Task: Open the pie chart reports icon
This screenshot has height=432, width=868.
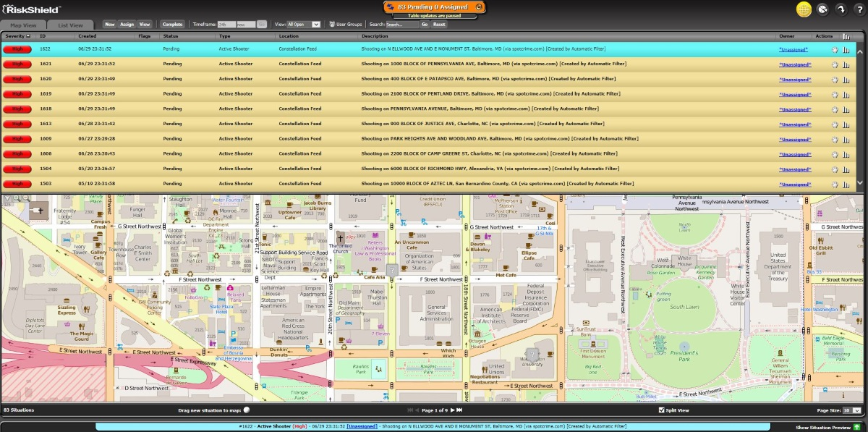Action: tap(823, 9)
